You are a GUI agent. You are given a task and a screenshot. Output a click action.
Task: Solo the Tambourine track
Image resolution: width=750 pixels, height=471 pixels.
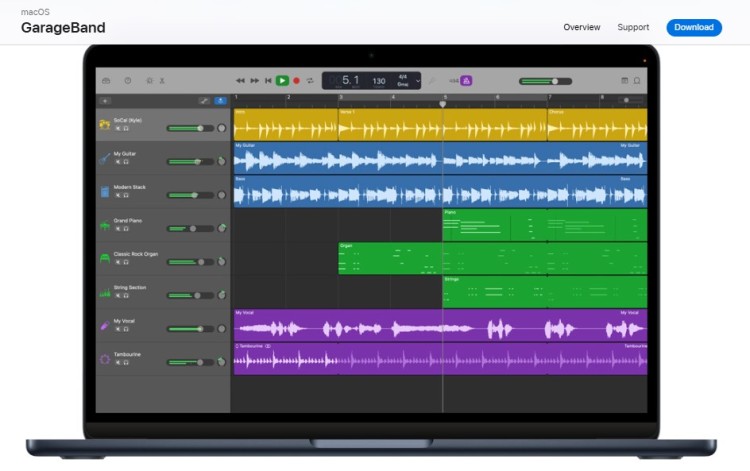pos(126,363)
